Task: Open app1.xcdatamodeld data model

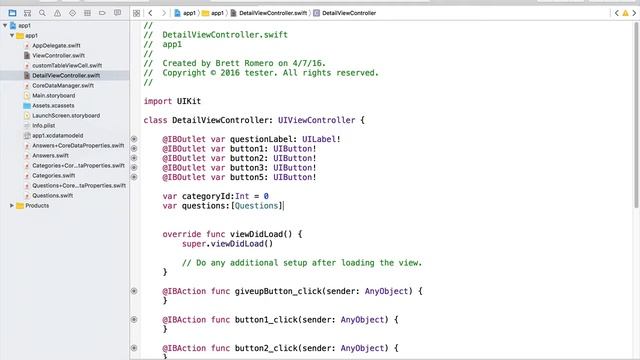Action: point(58,136)
